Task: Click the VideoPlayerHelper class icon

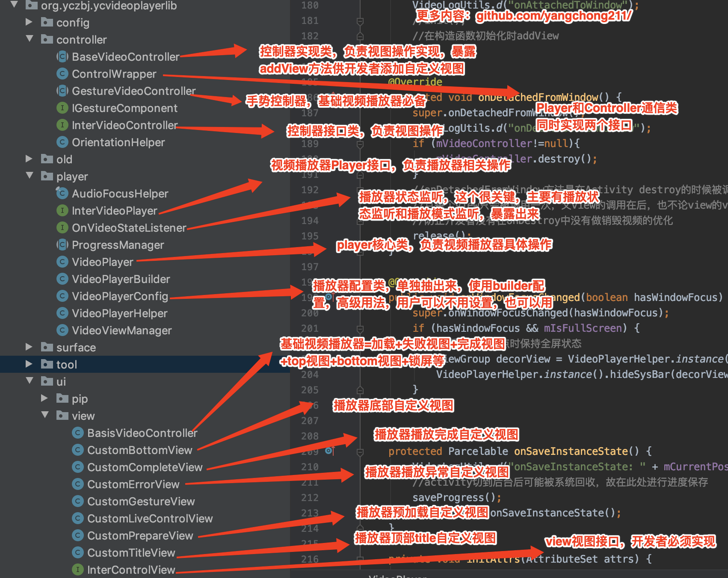Action: click(62, 313)
